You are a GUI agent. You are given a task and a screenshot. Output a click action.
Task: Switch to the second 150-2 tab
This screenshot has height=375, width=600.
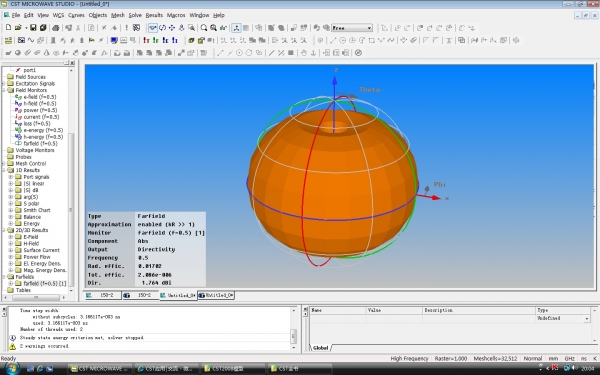point(141,295)
